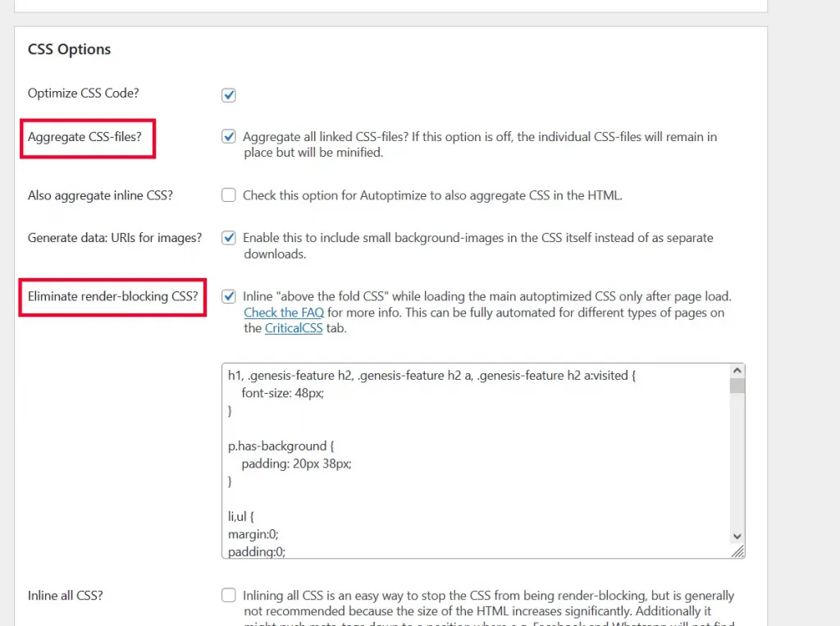The width and height of the screenshot is (840, 626).
Task: Tick the Inline all CSS checkbox
Action: pyautogui.click(x=229, y=596)
